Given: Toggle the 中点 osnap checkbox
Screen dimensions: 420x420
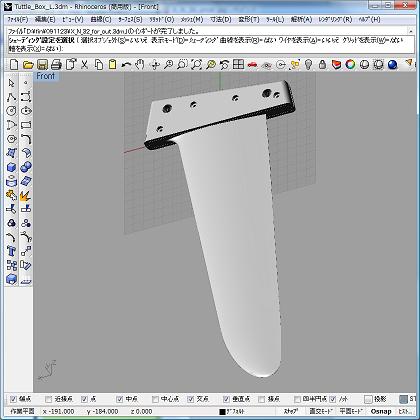Looking at the screenshot, I should click(x=120, y=399).
